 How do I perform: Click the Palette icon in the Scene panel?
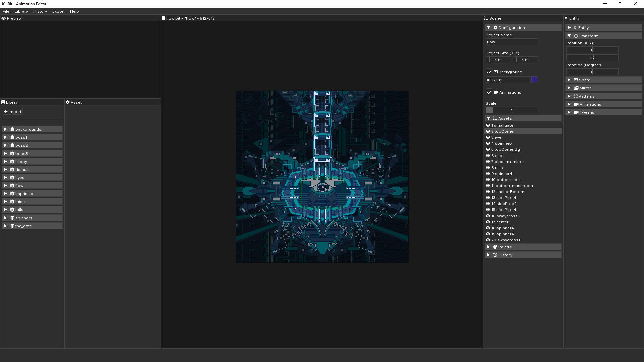496,247
